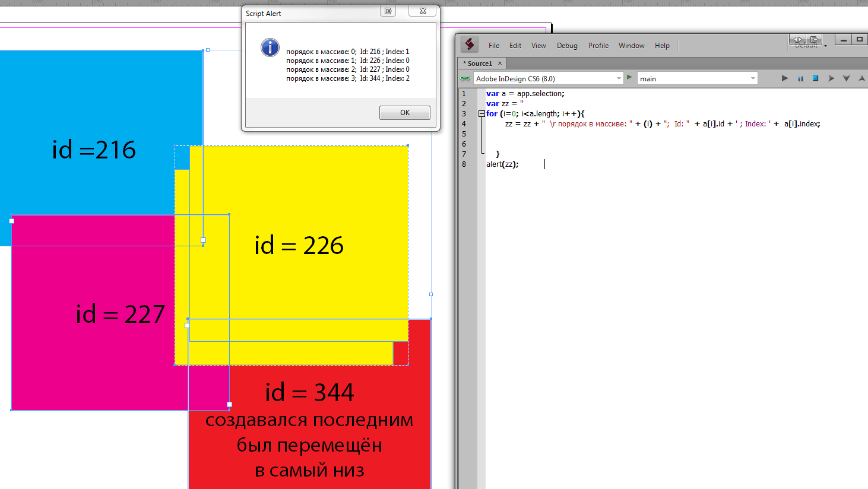This screenshot has height=489, width=868.
Task: Click the 'var zz = "' code line
Action: point(505,104)
